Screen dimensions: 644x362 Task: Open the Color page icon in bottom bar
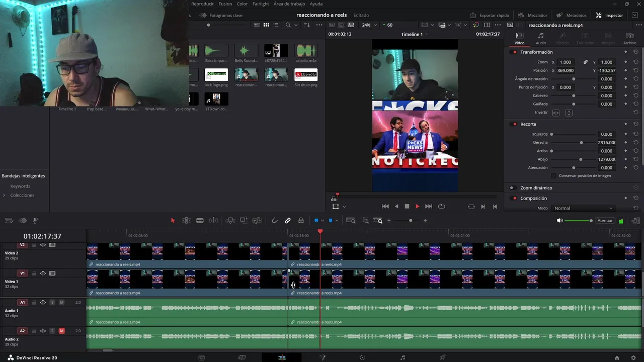[362, 357]
